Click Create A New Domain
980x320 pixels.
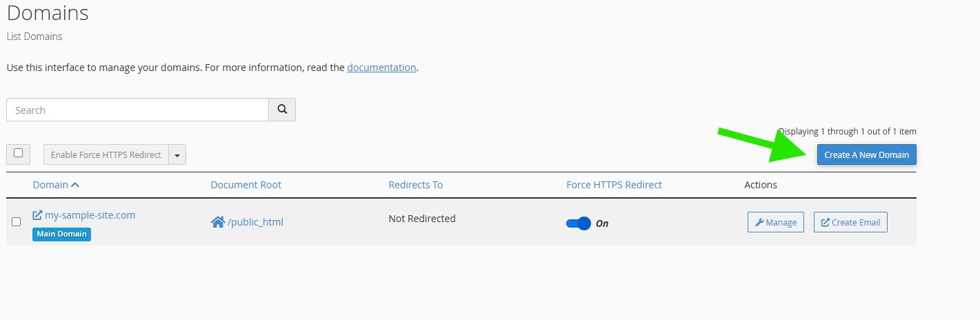[866, 154]
